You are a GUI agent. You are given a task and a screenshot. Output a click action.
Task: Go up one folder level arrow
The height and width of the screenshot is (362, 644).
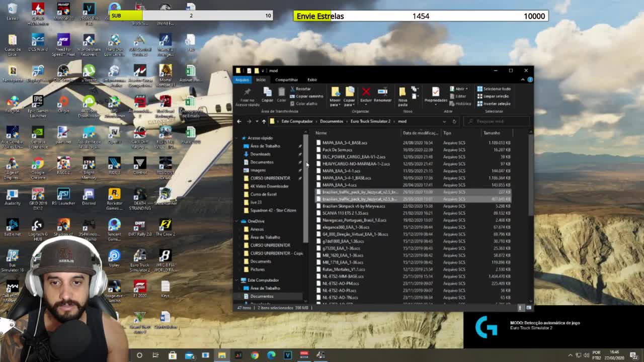click(264, 121)
